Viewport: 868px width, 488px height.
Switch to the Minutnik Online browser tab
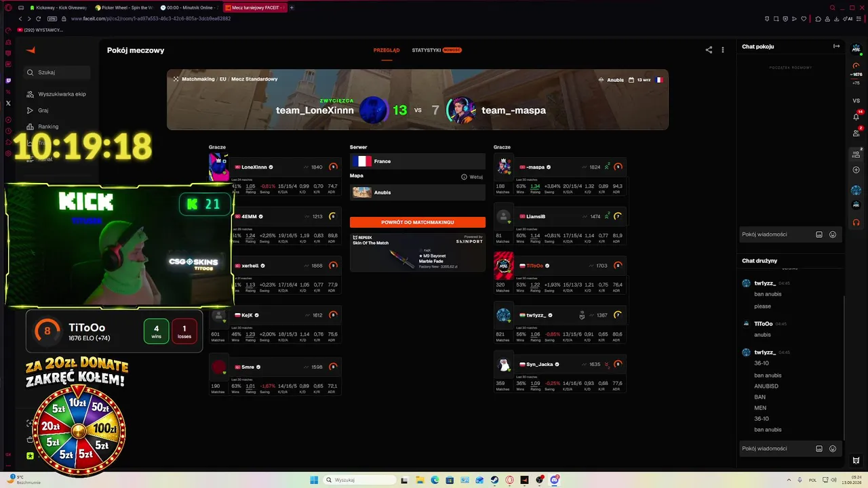pyautogui.click(x=189, y=7)
